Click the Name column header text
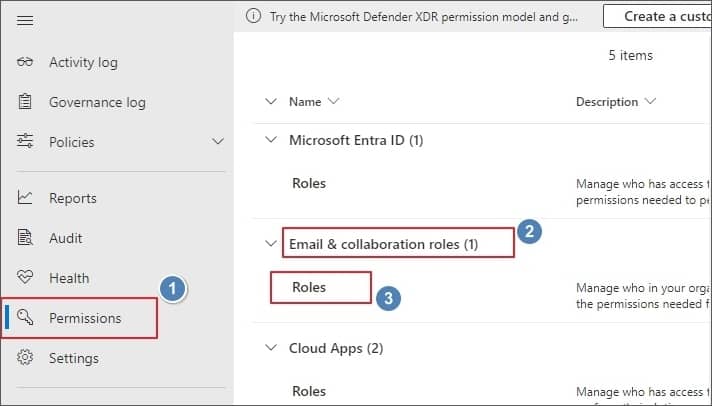This screenshot has width=712, height=406. (305, 102)
